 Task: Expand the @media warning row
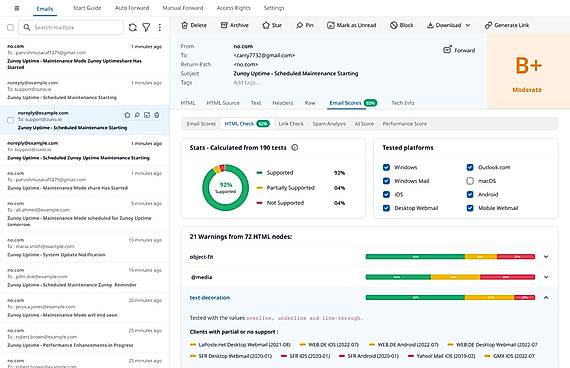click(x=546, y=277)
